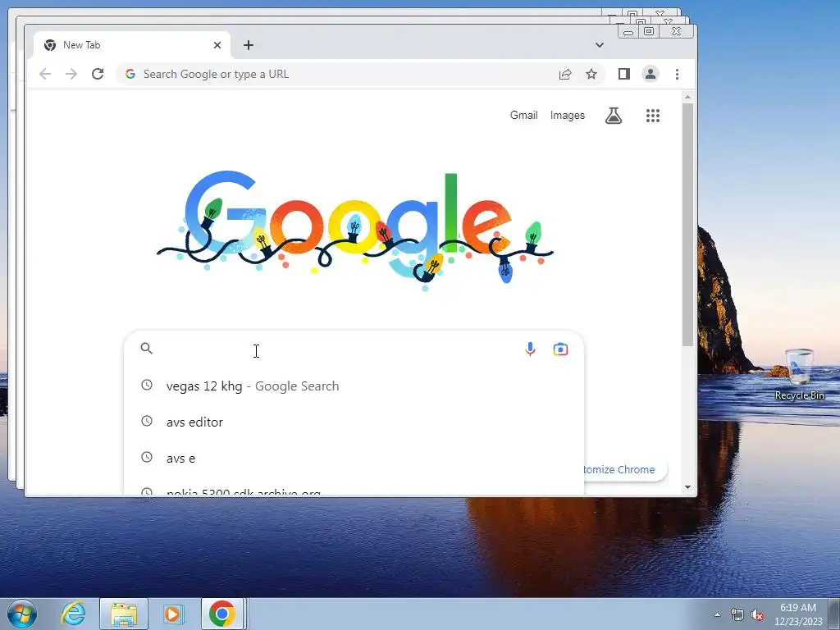Launch Internet Explorer from the taskbar
Screen dimensions: 840x630
[73, 614]
